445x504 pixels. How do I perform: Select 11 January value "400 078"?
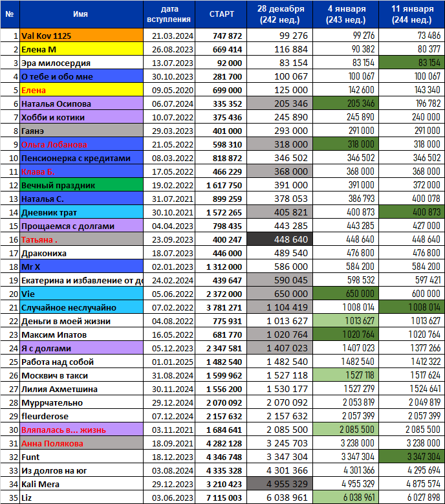point(412,199)
